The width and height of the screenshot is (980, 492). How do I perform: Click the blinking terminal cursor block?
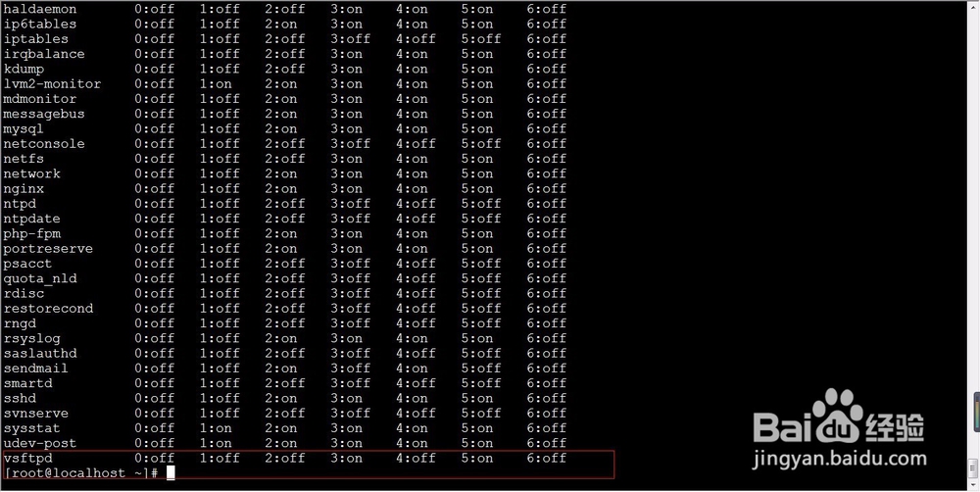tap(171, 473)
